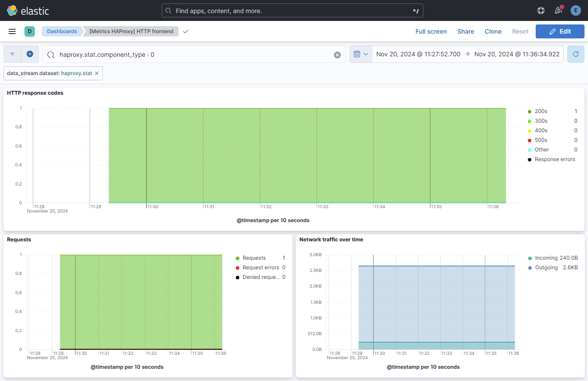The image size is (588, 381).
Task: Click the global search field
Action: (292, 10)
